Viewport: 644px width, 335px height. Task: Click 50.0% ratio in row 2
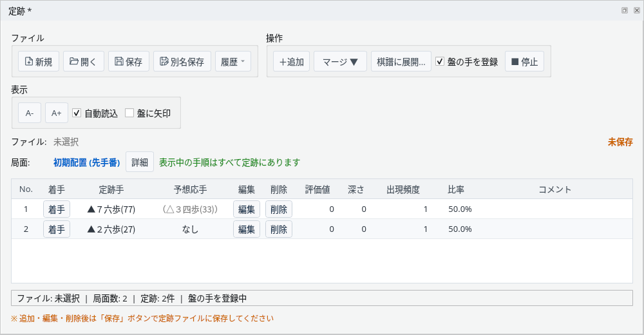(460, 229)
